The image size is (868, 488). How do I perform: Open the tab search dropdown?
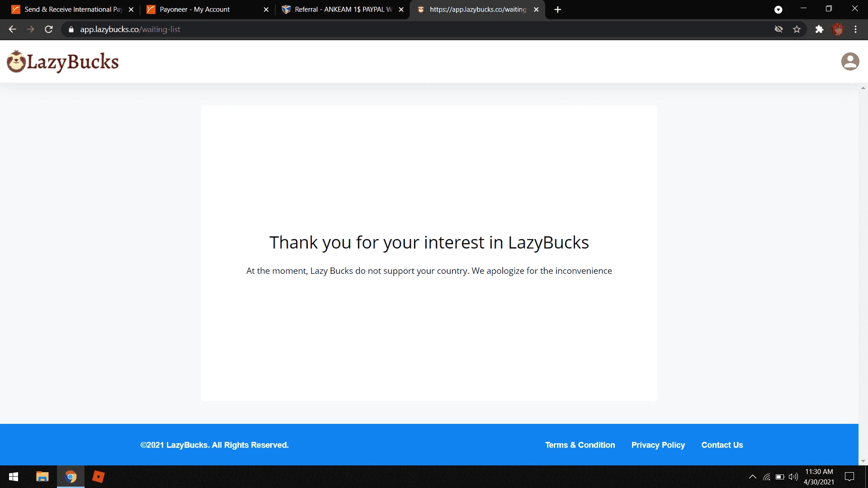(x=778, y=9)
